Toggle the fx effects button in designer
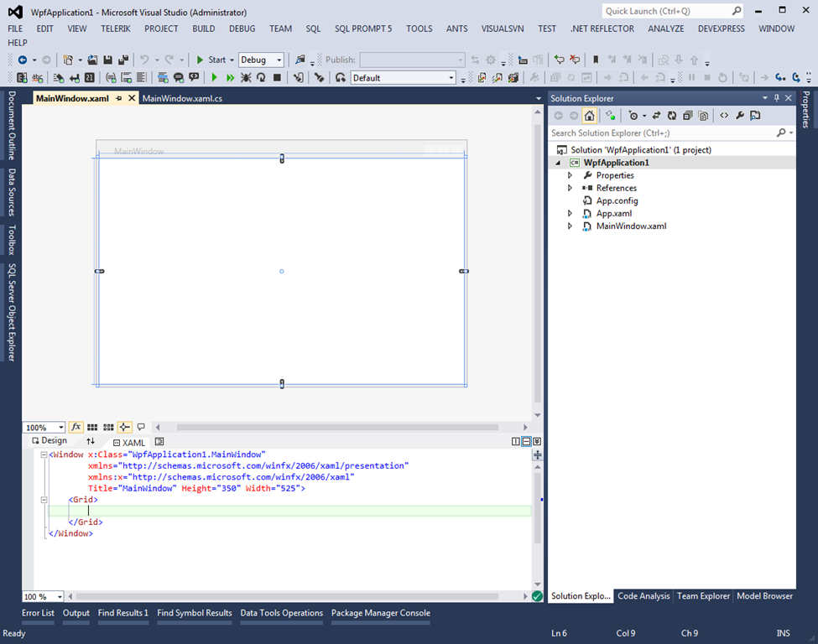Screen dimensions: 818x644 (76, 427)
